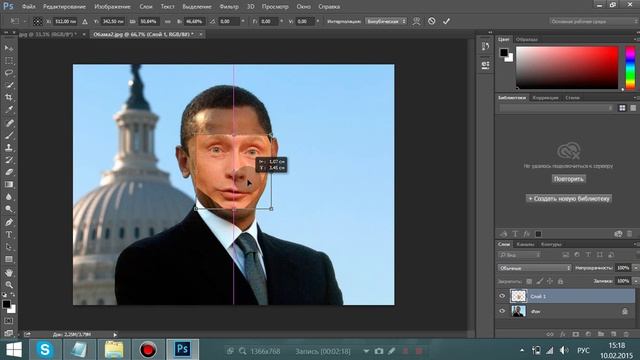Hide the Фон background layer
The width and height of the screenshot is (640, 360).
pos(502,311)
